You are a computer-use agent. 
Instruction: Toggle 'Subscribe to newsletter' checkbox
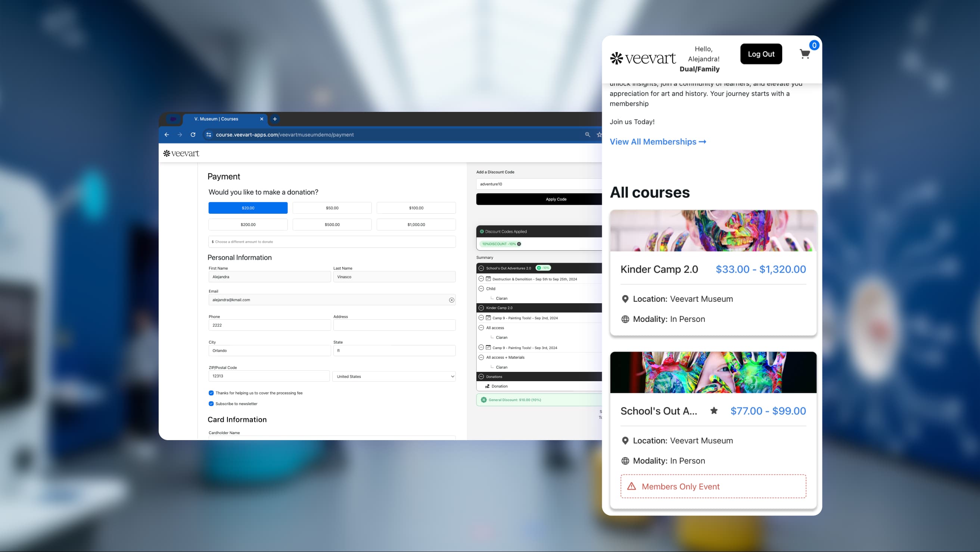211,404
